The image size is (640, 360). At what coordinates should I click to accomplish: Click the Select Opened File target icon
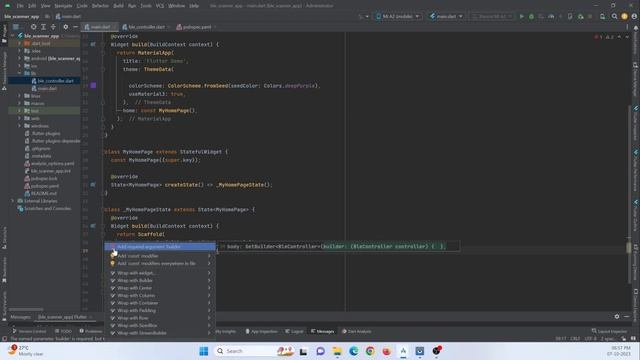point(33,27)
